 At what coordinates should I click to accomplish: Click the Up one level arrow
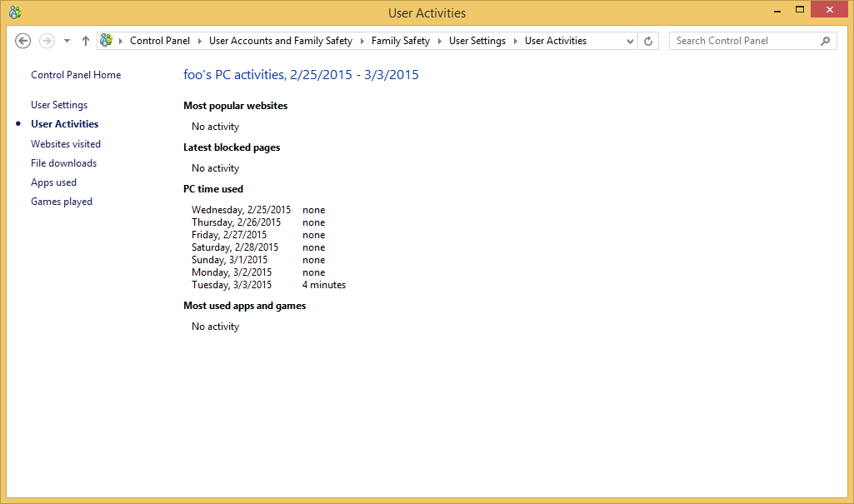click(85, 41)
